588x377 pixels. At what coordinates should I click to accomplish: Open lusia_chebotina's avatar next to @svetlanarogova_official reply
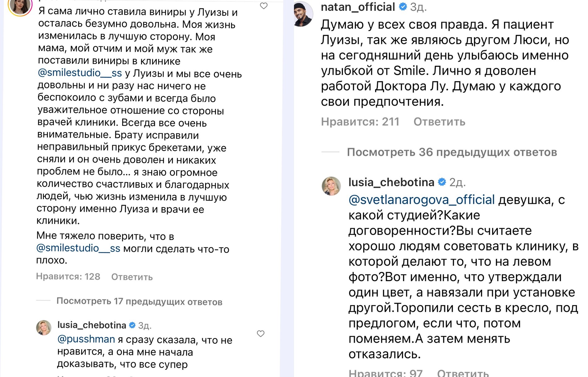tap(331, 186)
